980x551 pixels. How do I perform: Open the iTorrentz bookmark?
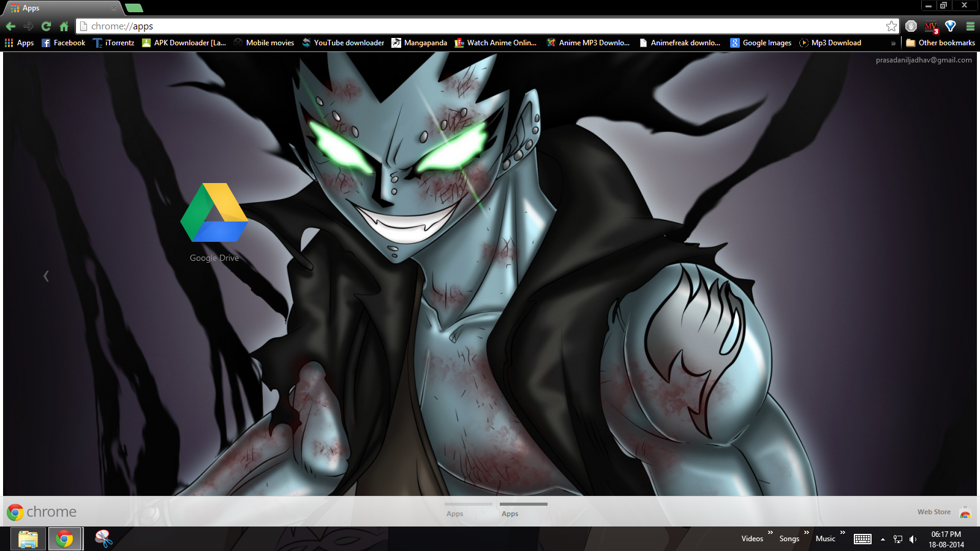point(113,43)
